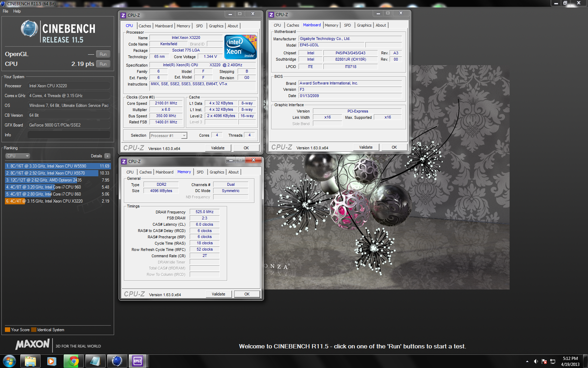Open Cinebench Help menu

point(17,11)
